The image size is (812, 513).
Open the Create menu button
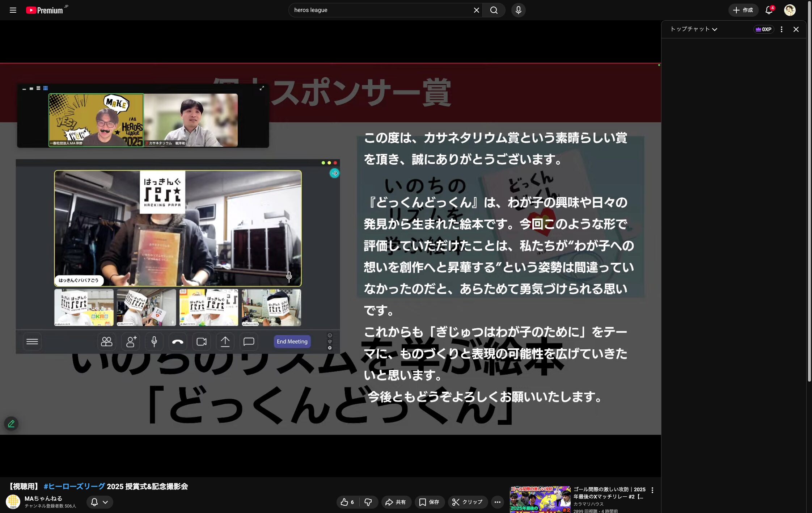[x=743, y=10]
